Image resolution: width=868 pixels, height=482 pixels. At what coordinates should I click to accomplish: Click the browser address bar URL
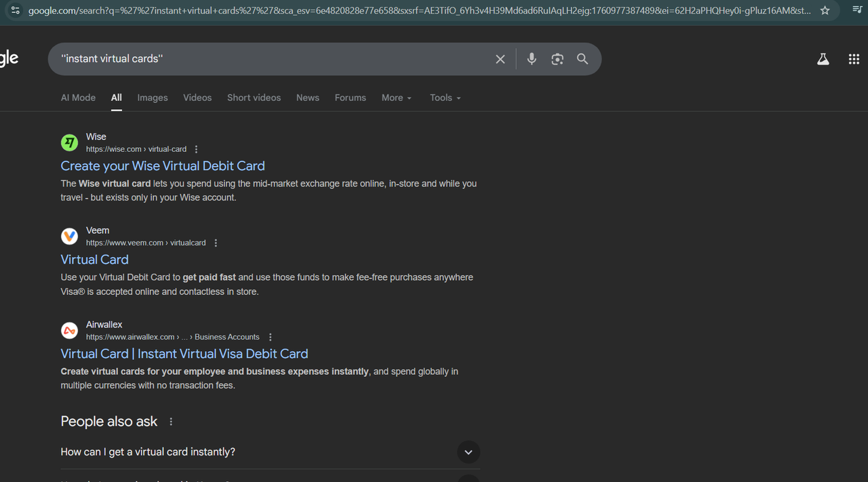[419, 10]
